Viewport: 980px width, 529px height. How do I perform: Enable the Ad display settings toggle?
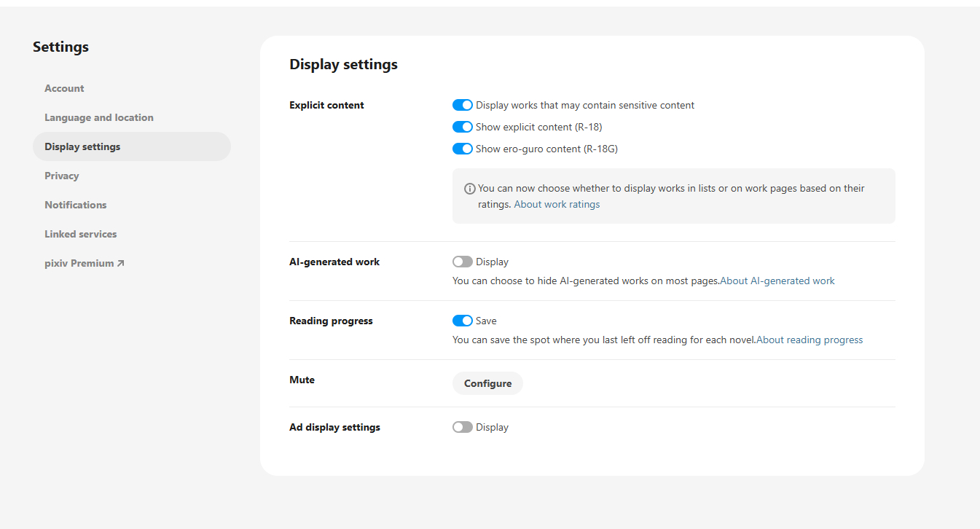463,428
